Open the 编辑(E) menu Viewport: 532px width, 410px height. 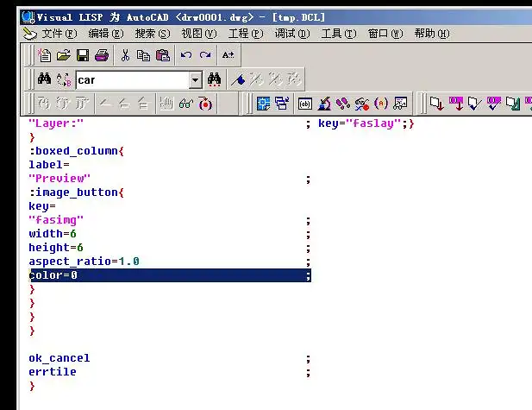tap(106, 34)
